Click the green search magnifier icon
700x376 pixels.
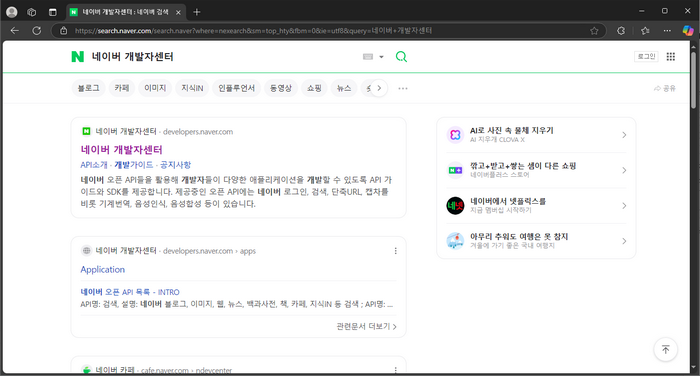pos(401,57)
